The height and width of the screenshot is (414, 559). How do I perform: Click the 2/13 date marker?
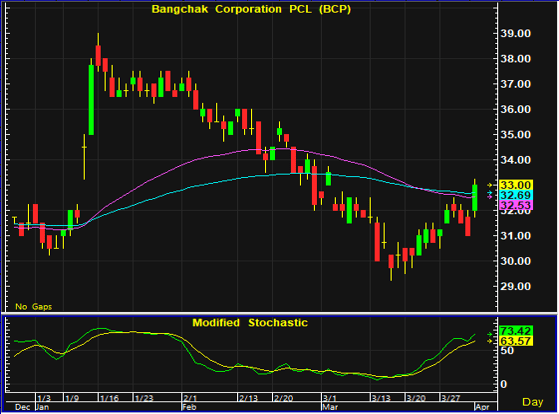248,398
